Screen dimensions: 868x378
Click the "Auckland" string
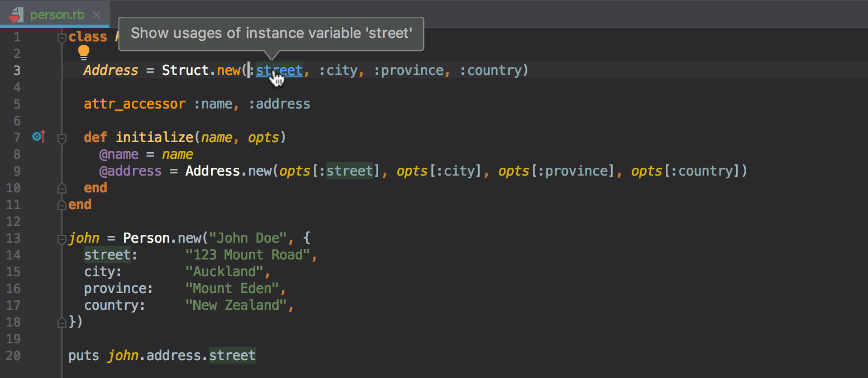click(x=225, y=272)
